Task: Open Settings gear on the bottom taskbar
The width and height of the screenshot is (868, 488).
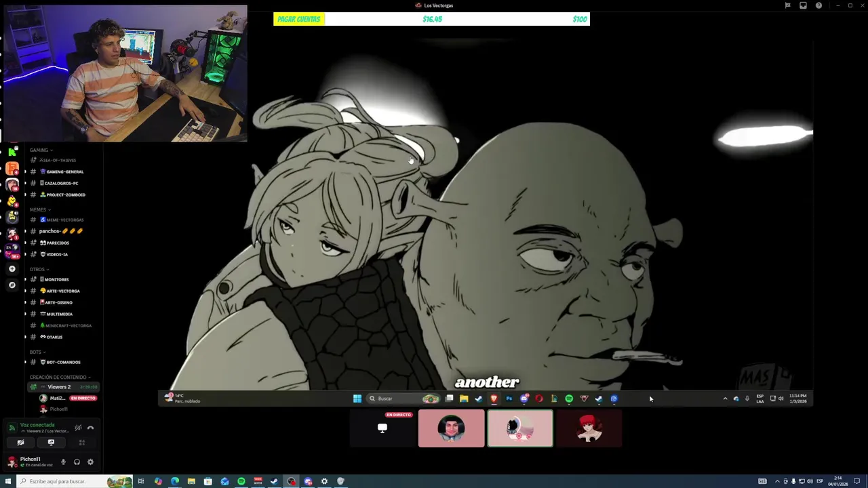Action: pos(324,481)
